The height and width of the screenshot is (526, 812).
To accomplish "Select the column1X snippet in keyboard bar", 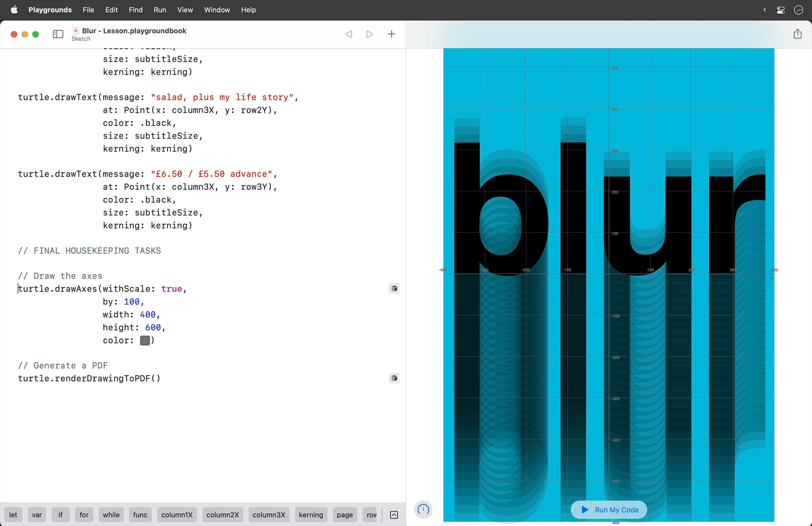I will pyautogui.click(x=178, y=515).
